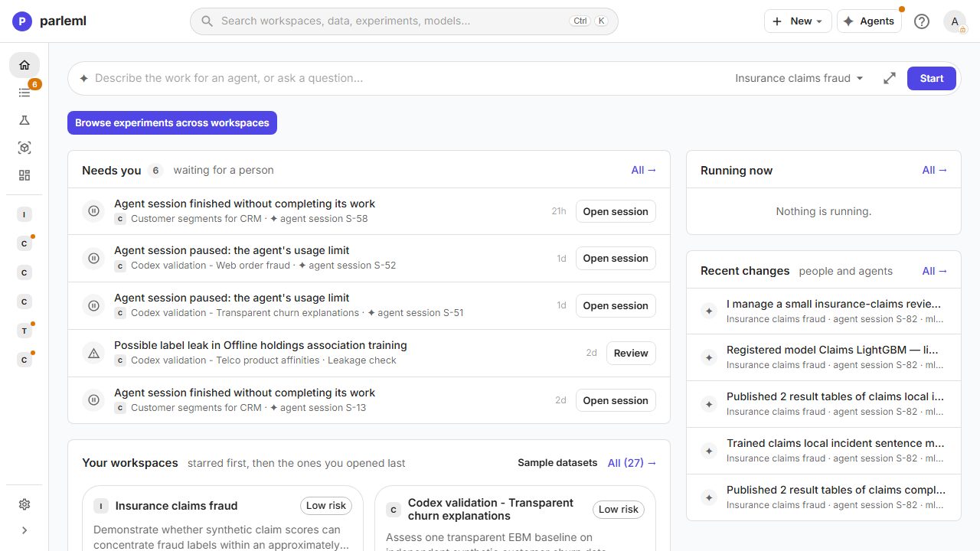Open Codex validation - Transparent churn explanations card
This screenshot has height=551, width=980.
(515, 518)
